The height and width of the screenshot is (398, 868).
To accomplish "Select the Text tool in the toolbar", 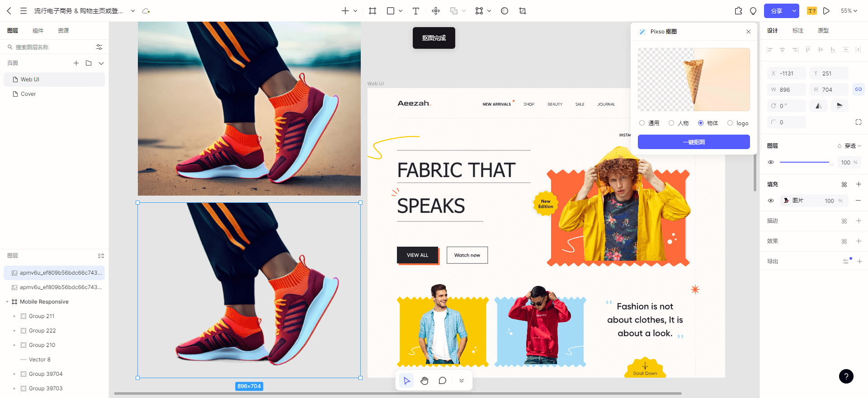I will 415,11.
